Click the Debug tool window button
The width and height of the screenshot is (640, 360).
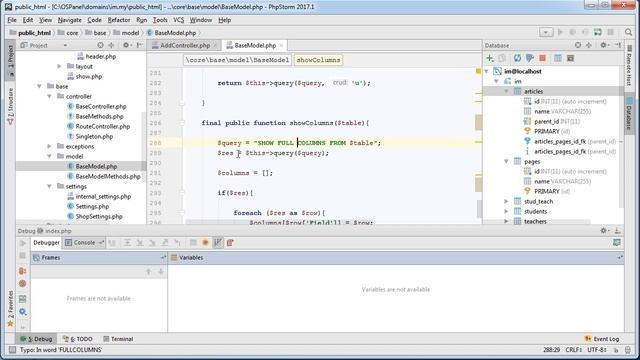36,339
